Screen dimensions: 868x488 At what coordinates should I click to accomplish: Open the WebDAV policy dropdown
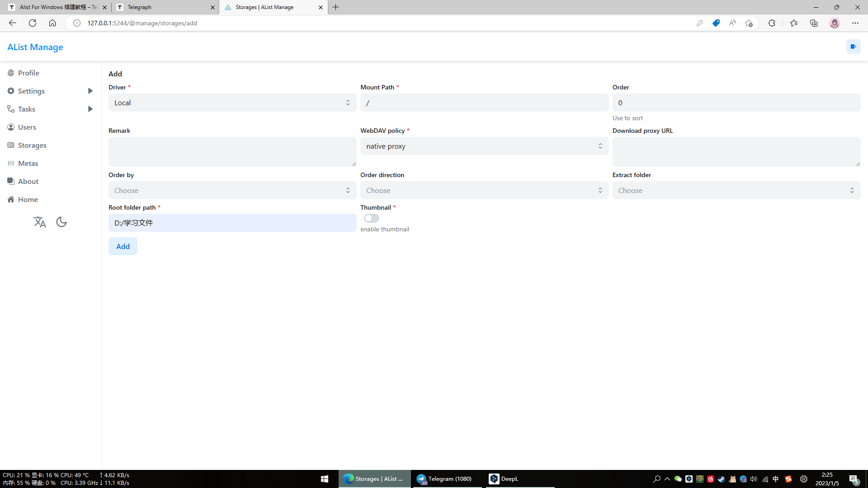click(484, 146)
